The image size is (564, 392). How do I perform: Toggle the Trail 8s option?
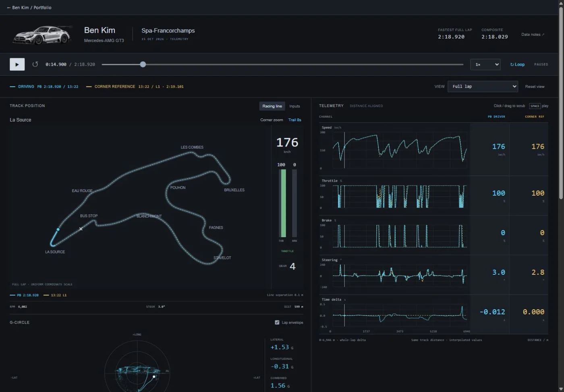pos(294,120)
